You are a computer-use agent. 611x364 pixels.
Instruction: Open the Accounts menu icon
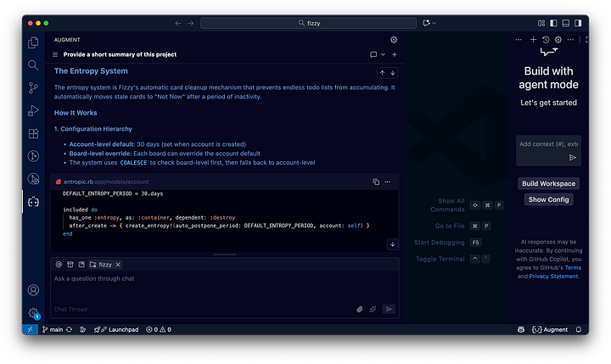click(33, 290)
